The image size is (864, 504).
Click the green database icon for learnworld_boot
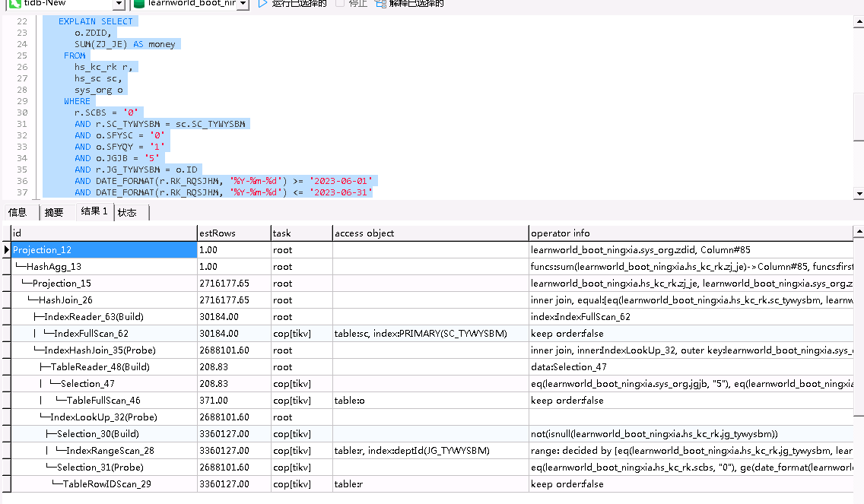tap(138, 3)
